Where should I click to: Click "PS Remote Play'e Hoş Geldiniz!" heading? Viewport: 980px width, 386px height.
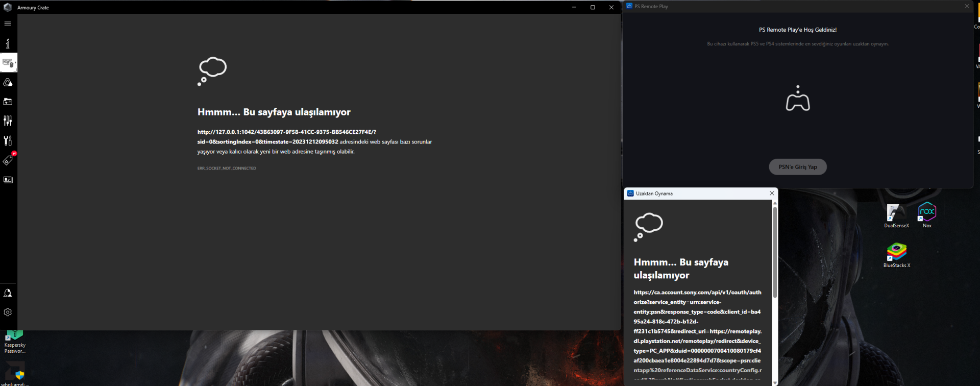[x=798, y=30]
